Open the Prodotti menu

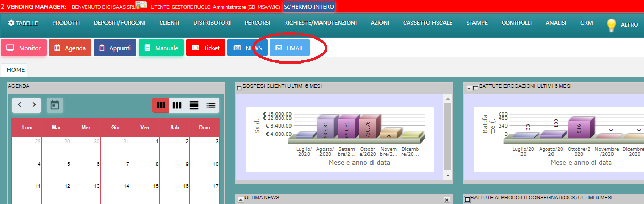tap(66, 23)
